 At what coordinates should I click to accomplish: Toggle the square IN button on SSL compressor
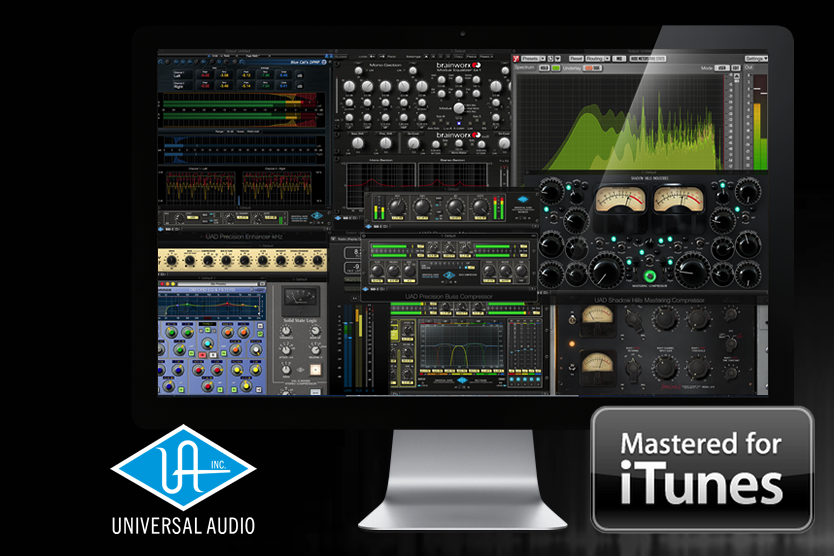pyautogui.click(x=315, y=369)
